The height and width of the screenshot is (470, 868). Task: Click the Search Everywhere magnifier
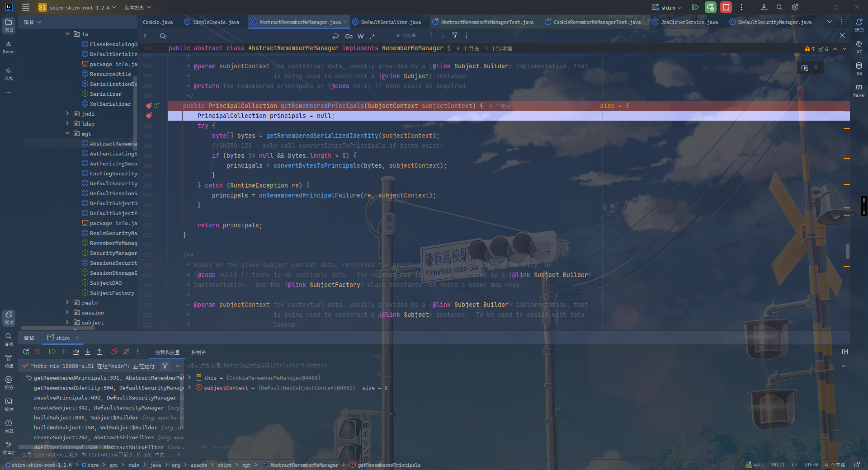(779, 7)
